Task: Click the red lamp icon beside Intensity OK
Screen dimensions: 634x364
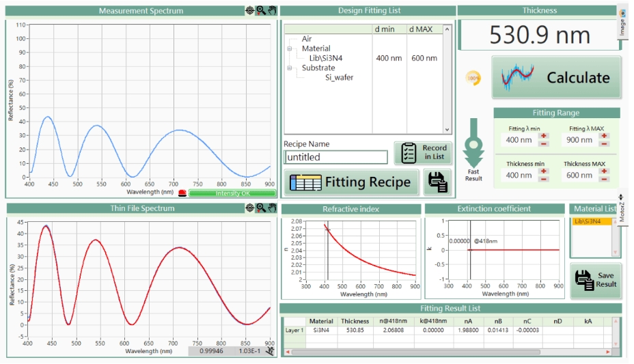Action: point(182,193)
